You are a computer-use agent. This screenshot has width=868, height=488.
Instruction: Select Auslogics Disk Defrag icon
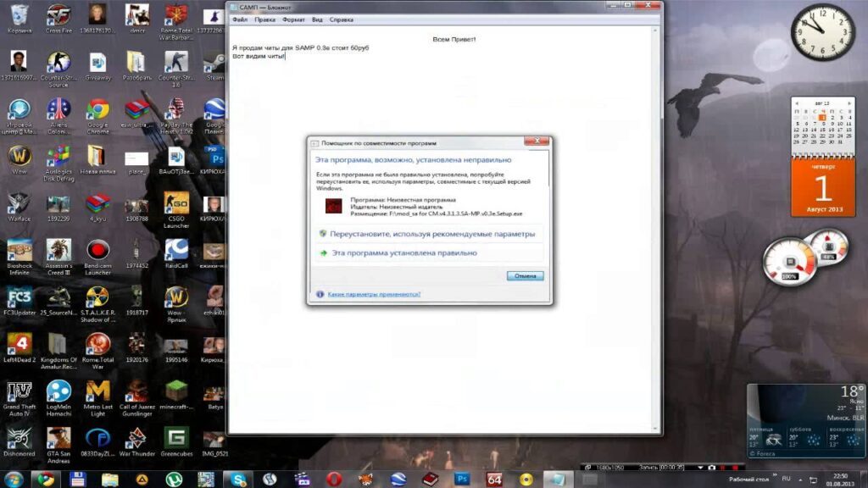[x=58, y=164]
